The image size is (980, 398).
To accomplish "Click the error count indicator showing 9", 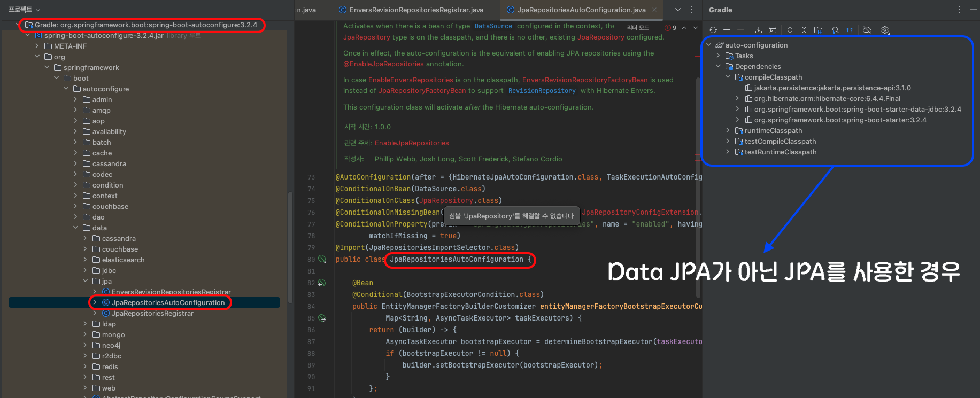I will (x=670, y=28).
